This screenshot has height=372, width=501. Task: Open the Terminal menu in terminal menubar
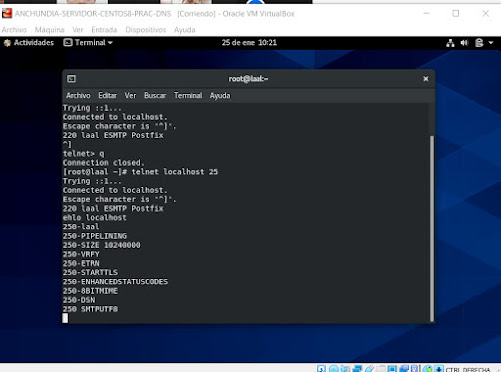tap(188, 96)
